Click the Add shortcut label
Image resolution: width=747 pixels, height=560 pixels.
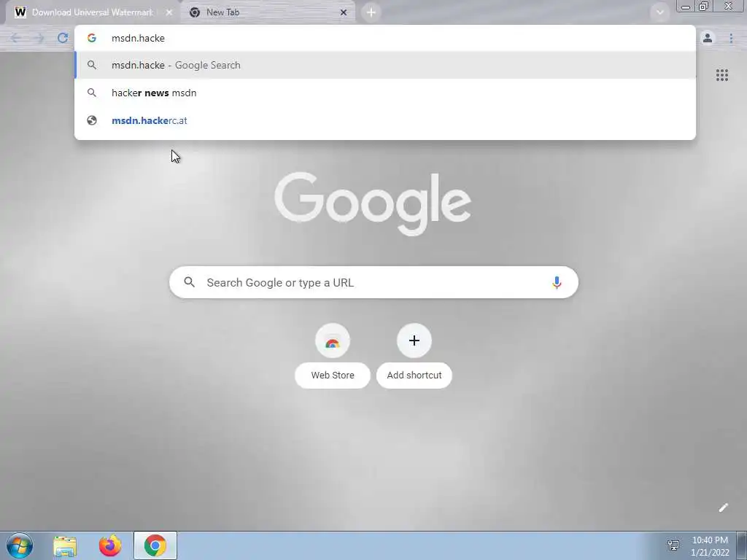click(414, 376)
